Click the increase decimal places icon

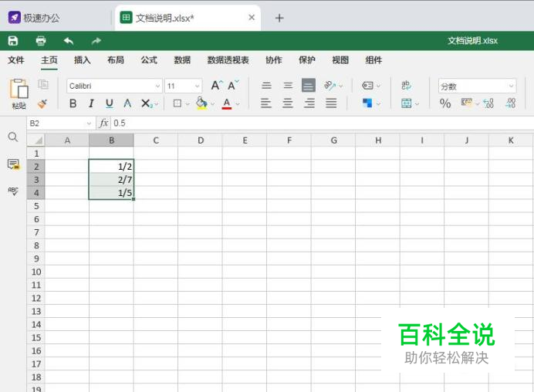pos(488,103)
